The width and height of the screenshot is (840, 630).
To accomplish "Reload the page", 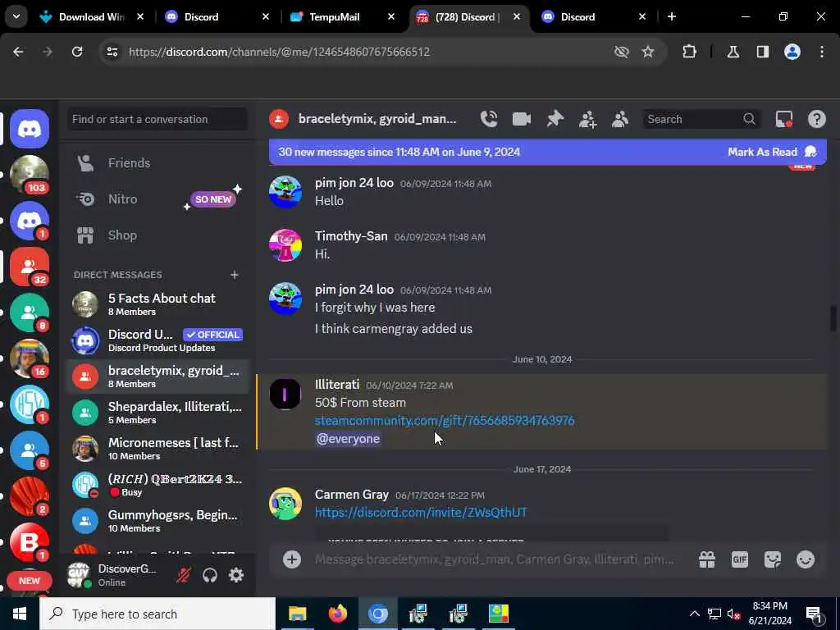I will (77, 52).
